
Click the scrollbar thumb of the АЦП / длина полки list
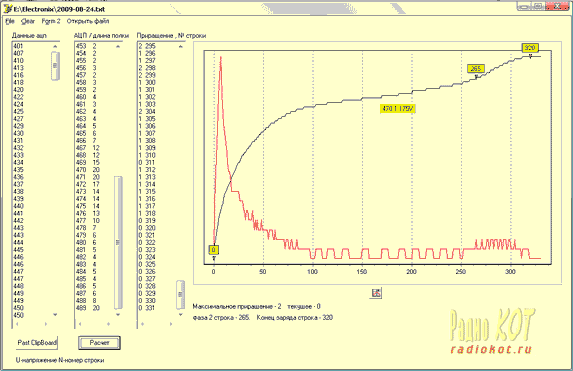118,243
